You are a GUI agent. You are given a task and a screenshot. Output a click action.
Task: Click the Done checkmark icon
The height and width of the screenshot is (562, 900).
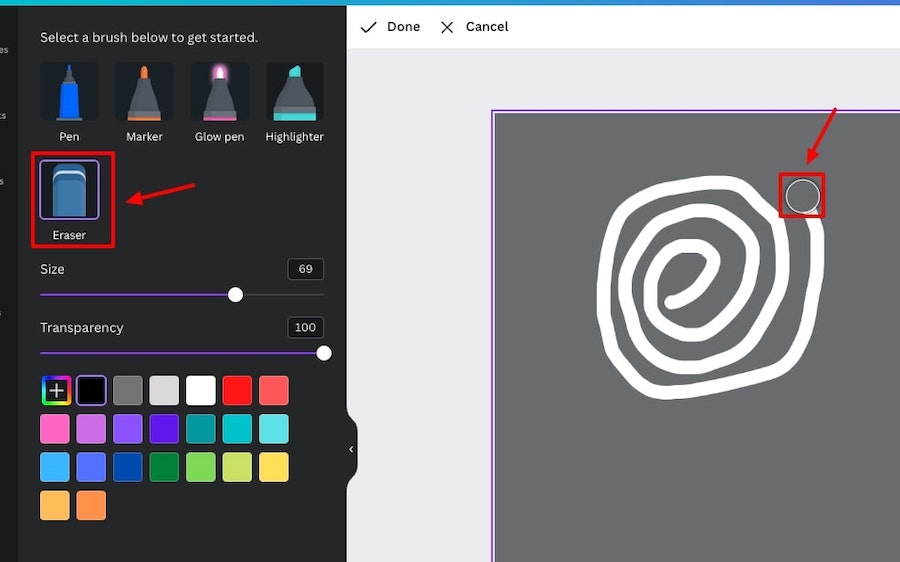pyautogui.click(x=368, y=27)
